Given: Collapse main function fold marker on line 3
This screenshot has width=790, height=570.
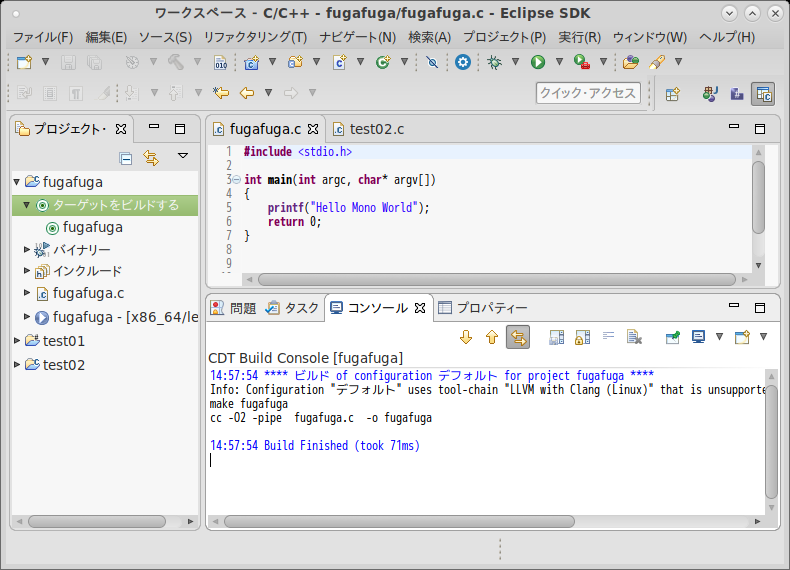Looking at the screenshot, I should pyautogui.click(x=236, y=179).
